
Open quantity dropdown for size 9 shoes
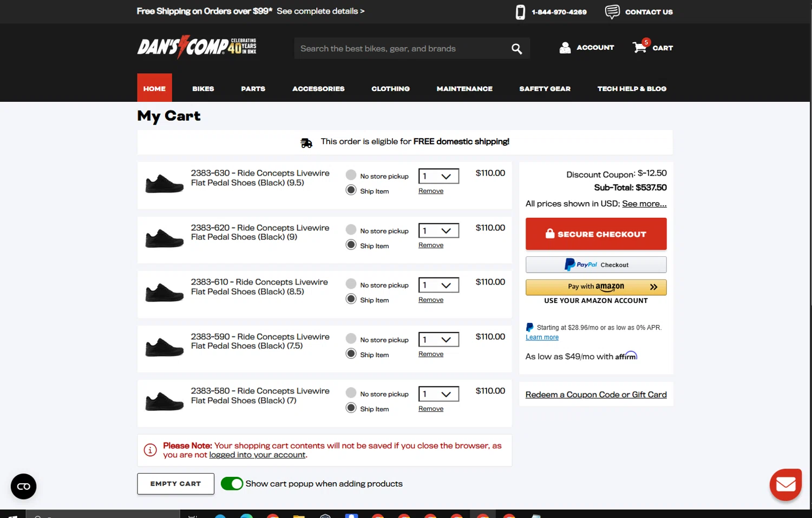click(438, 231)
